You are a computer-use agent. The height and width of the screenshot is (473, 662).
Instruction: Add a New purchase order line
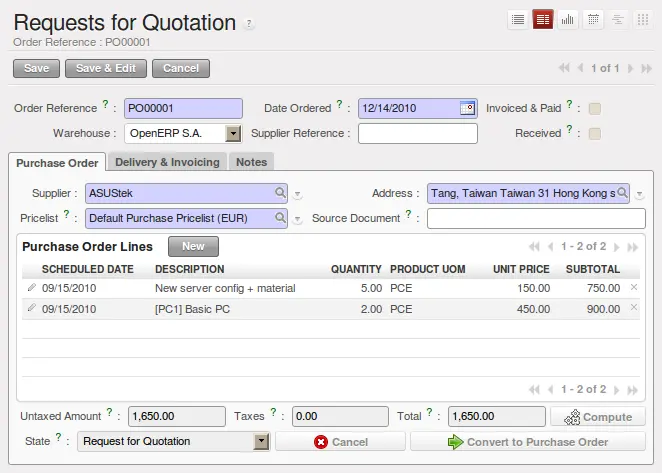[x=193, y=246]
